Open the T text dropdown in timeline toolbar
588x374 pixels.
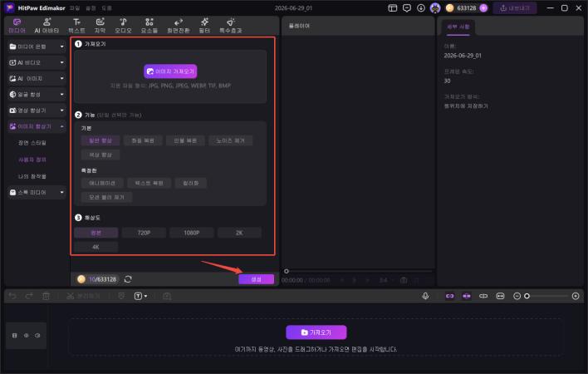(140, 296)
